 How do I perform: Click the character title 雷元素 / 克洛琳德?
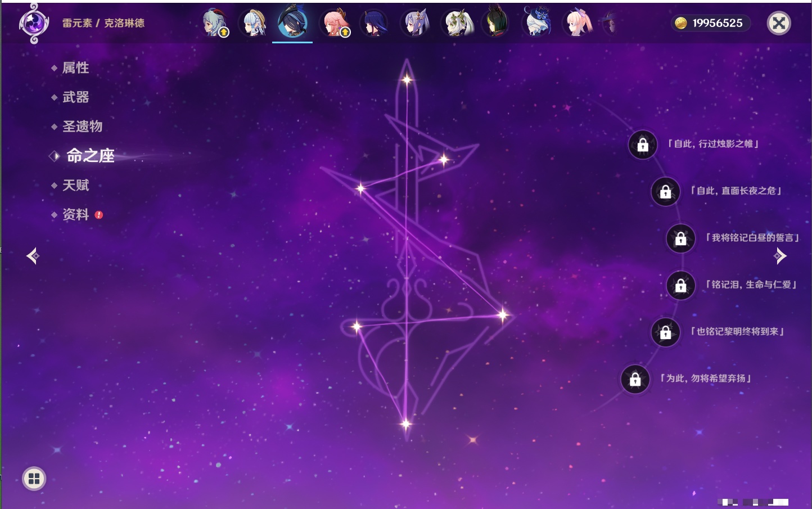coord(103,23)
